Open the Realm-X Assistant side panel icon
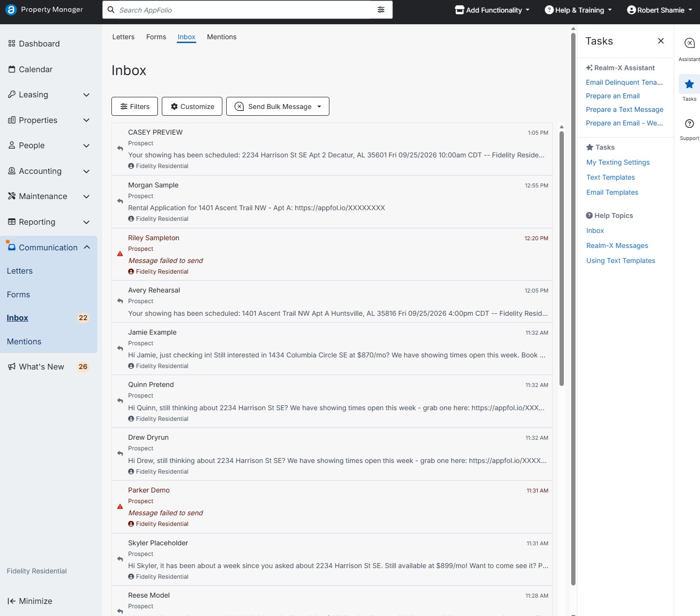This screenshot has width=700, height=616. pyautogui.click(x=689, y=43)
